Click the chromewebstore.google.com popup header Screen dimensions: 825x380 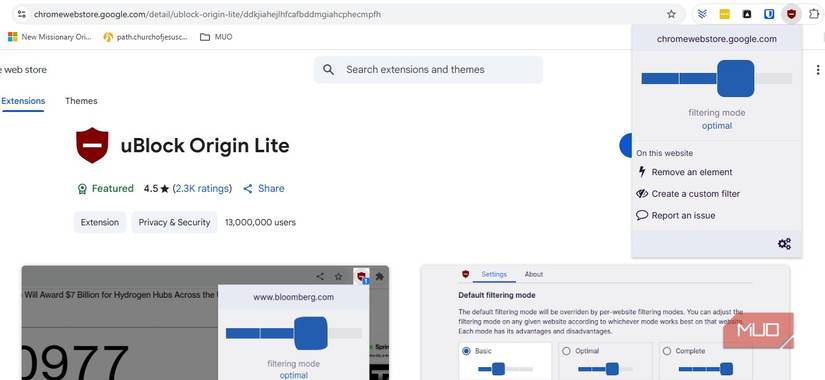coord(717,39)
